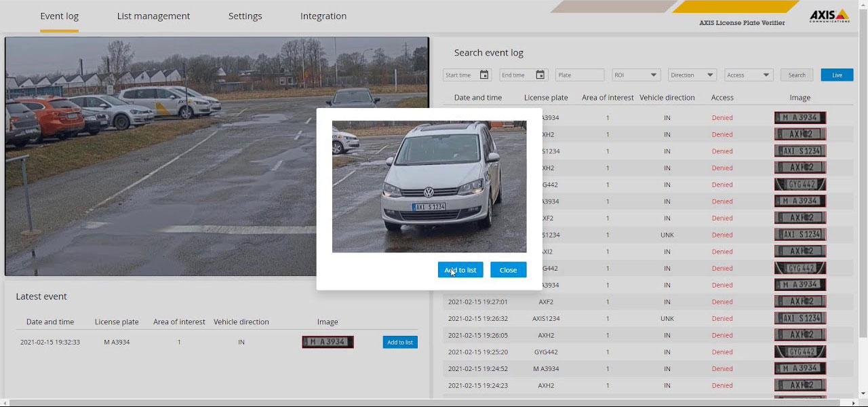Open latest event M A3934 plate thumbnail
The width and height of the screenshot is (868, 407).
pos(328,343)
